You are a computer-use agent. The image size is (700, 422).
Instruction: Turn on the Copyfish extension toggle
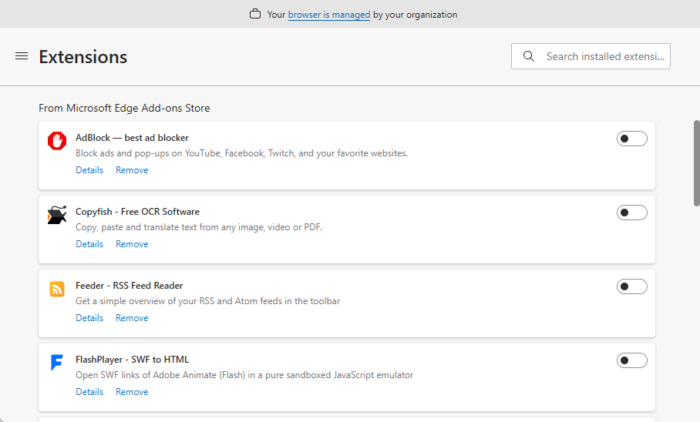tap(632, 212)
